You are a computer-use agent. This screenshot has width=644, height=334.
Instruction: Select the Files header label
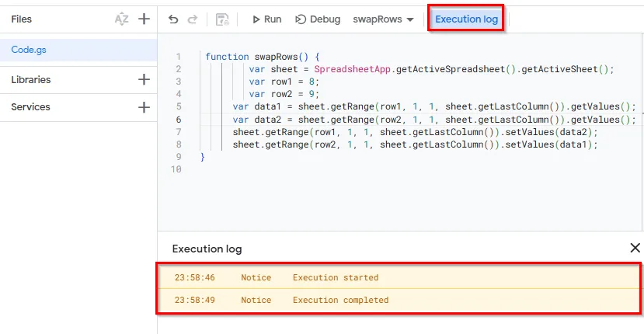tap(21, 19)
